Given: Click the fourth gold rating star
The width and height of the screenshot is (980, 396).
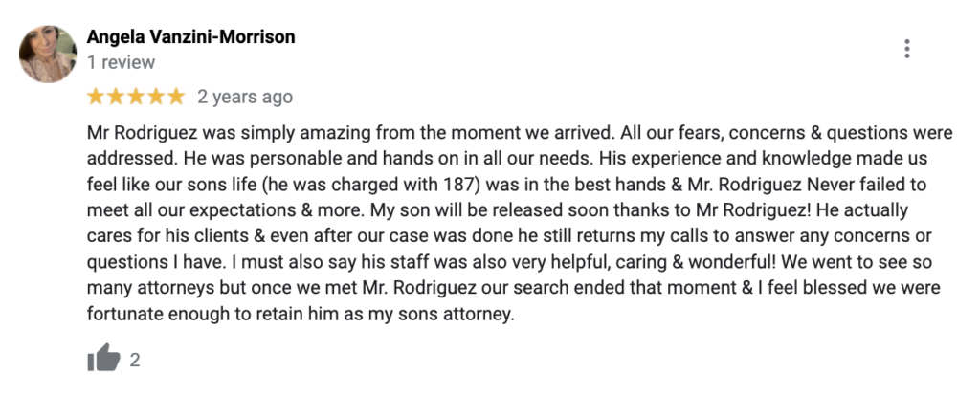Looking at the screenshot, I should 156,97.
